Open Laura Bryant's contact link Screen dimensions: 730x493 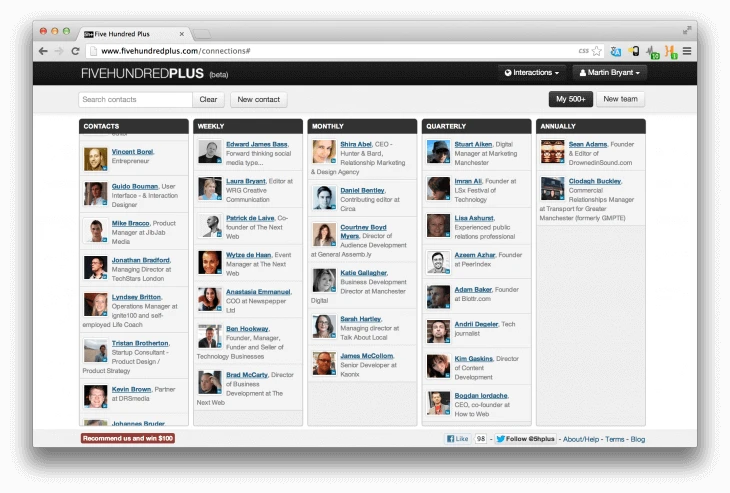point(246,181)
